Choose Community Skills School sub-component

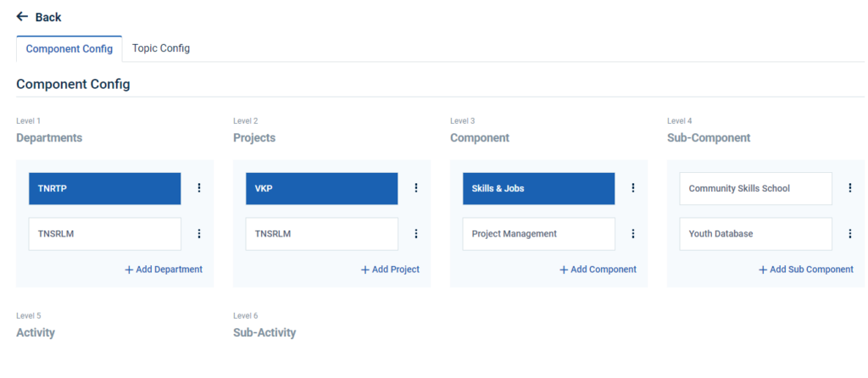tap(756, 188)
